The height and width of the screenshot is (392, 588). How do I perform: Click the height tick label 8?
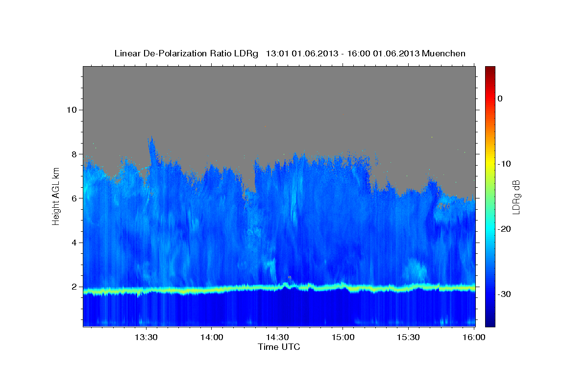73,154
